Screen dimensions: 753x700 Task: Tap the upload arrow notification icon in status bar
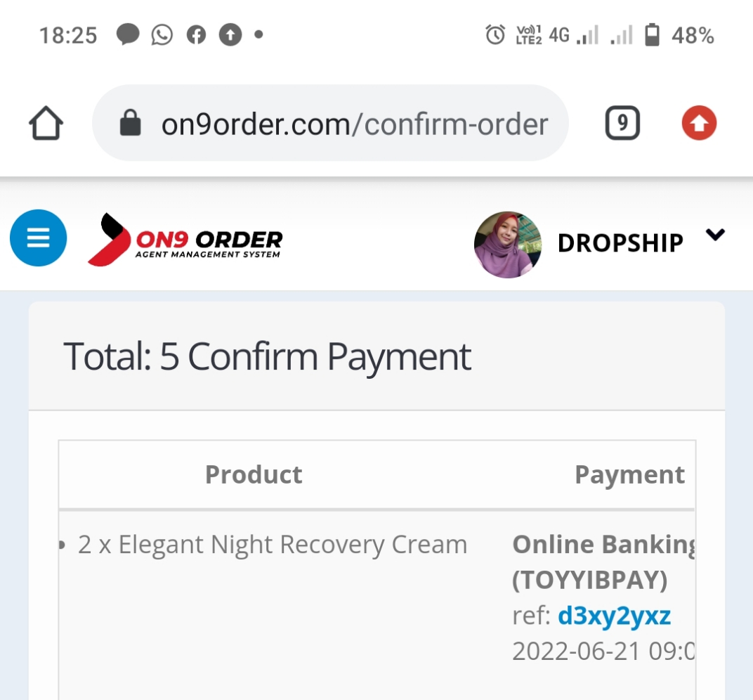click(230, 35)
